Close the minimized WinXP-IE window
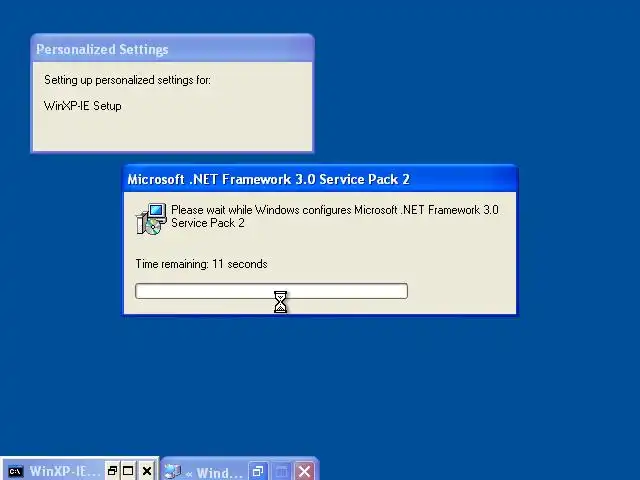 point(147,471)
